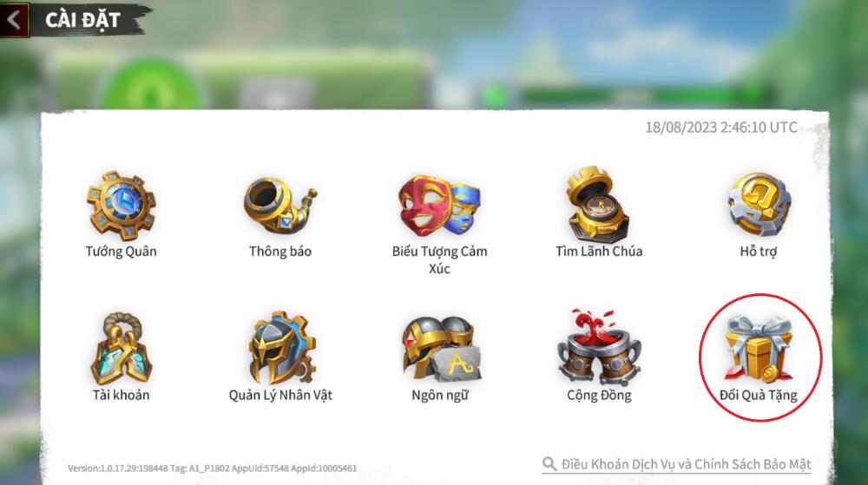Screen dimensions: 868x485
Task: Click the version info text at bottom
Action: point(212,469)
